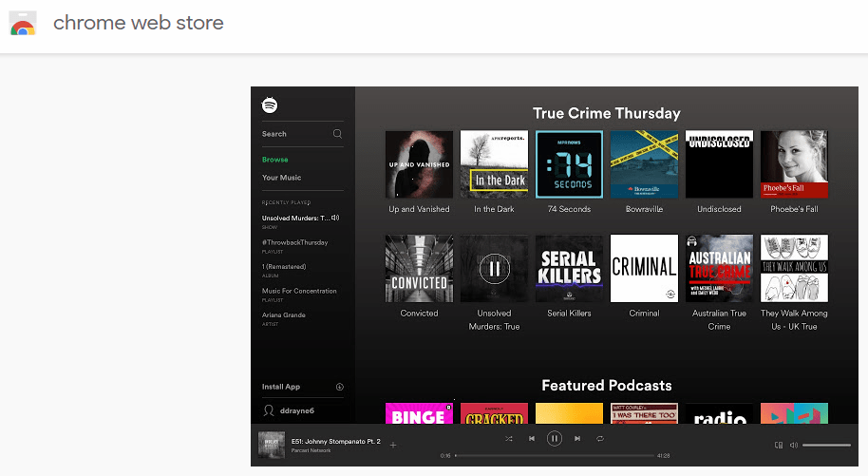Click the now playing album art thumbnail
868x476 pixels.
272,445
